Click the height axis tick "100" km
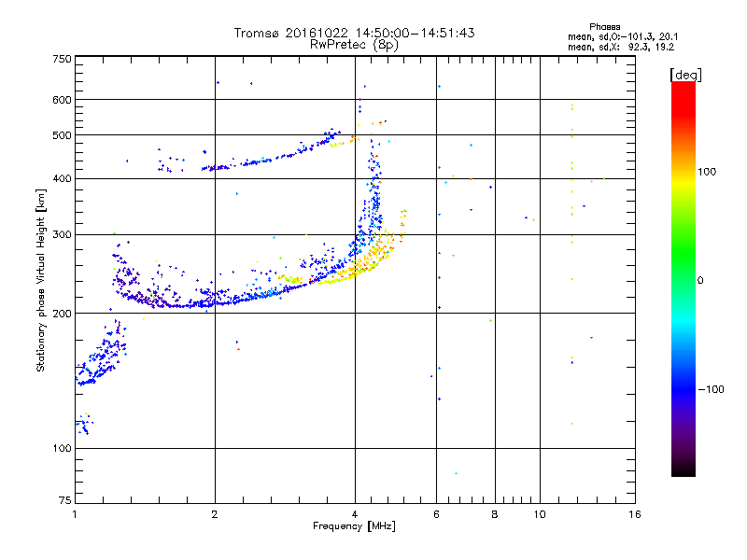The image size is (747, 560). (x=62, y=448)
